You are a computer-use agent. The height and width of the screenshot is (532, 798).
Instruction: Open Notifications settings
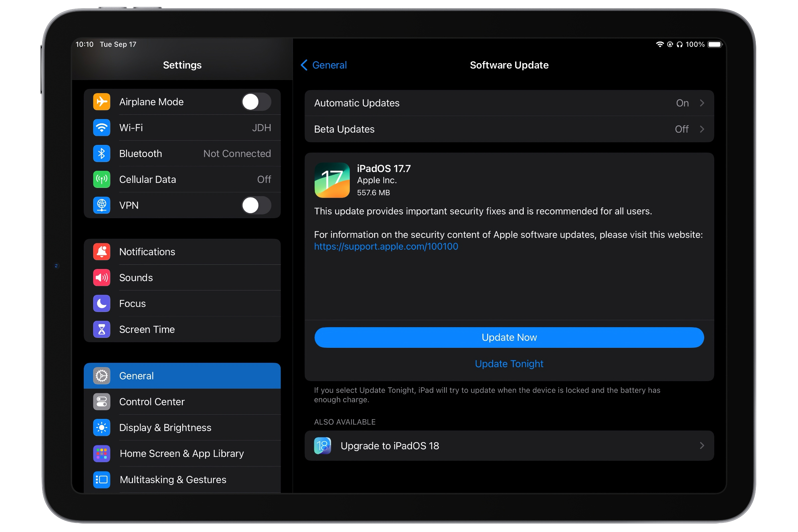(182, 252)
